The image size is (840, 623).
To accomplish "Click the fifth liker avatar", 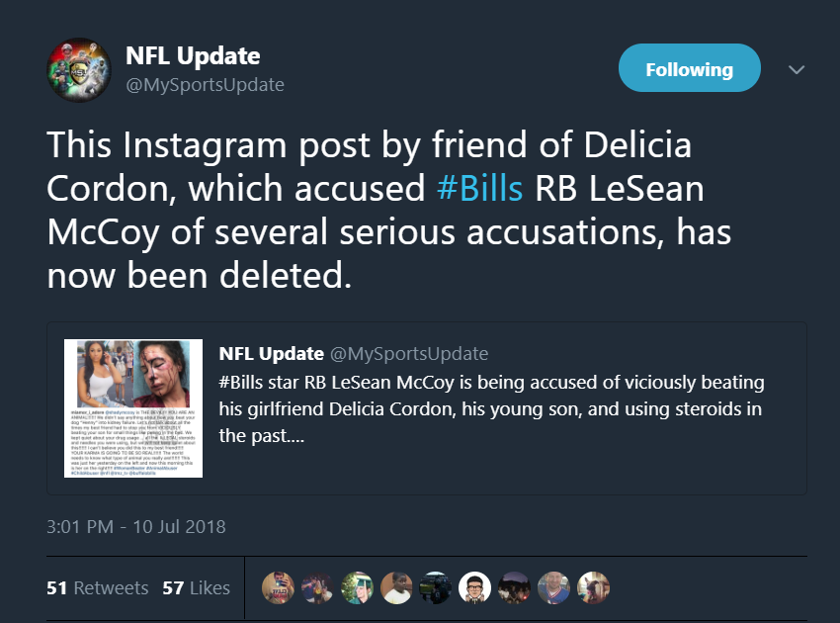I will coord(436,587).
